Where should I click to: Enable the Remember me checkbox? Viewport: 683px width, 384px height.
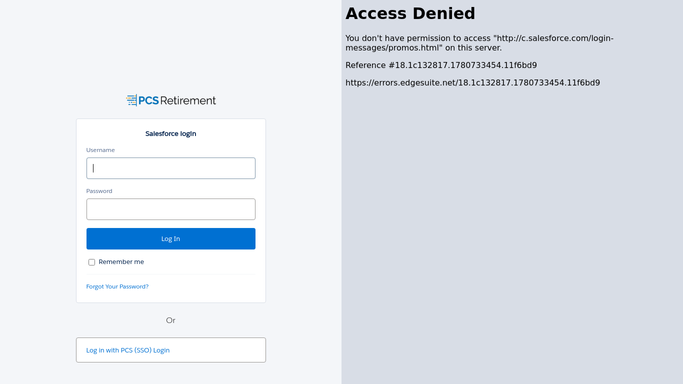click(91, 262)
